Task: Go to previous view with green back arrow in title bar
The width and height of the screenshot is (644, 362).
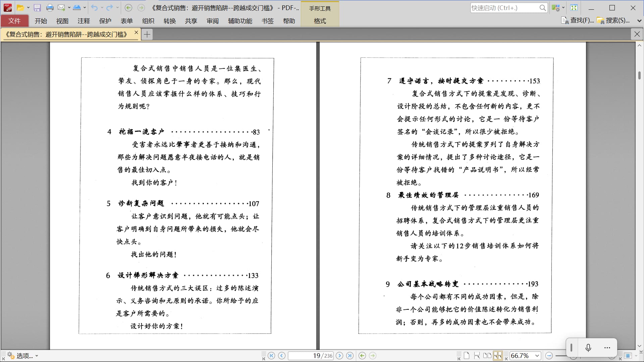Action: point(128,8)
